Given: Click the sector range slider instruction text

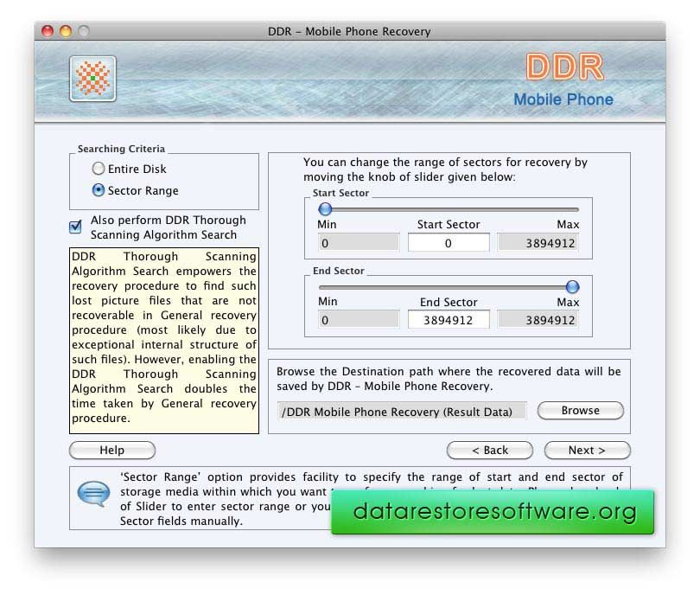Looking at the screenshot, I should (x=445, y=170).
